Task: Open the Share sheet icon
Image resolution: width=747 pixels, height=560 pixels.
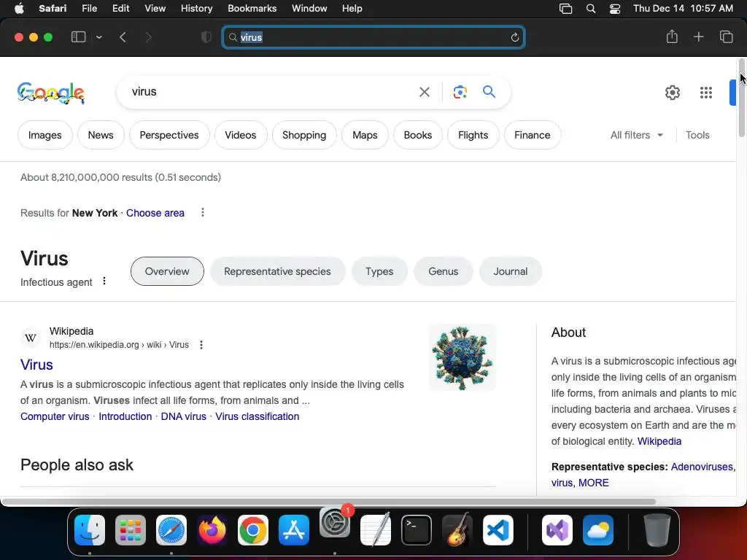Action: [x=672, y=36]
